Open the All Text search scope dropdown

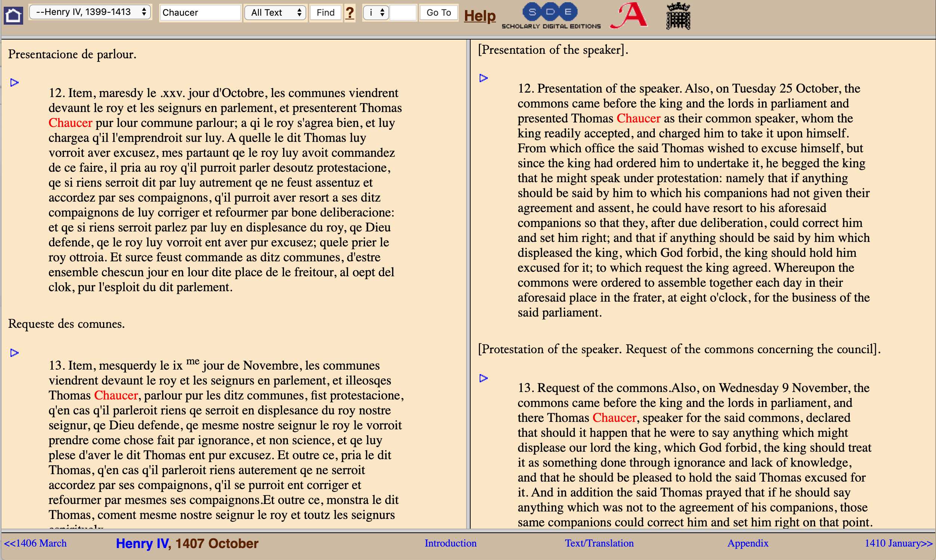coord(275,12)
